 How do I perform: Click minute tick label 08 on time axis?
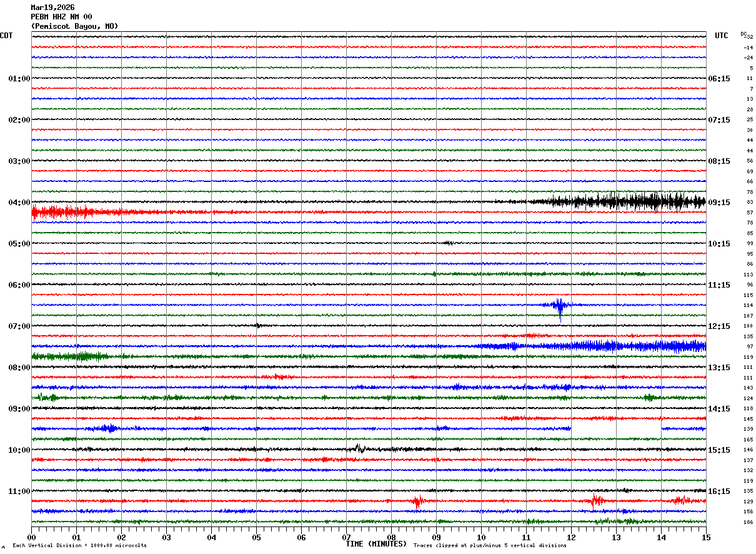pos(391,537)
